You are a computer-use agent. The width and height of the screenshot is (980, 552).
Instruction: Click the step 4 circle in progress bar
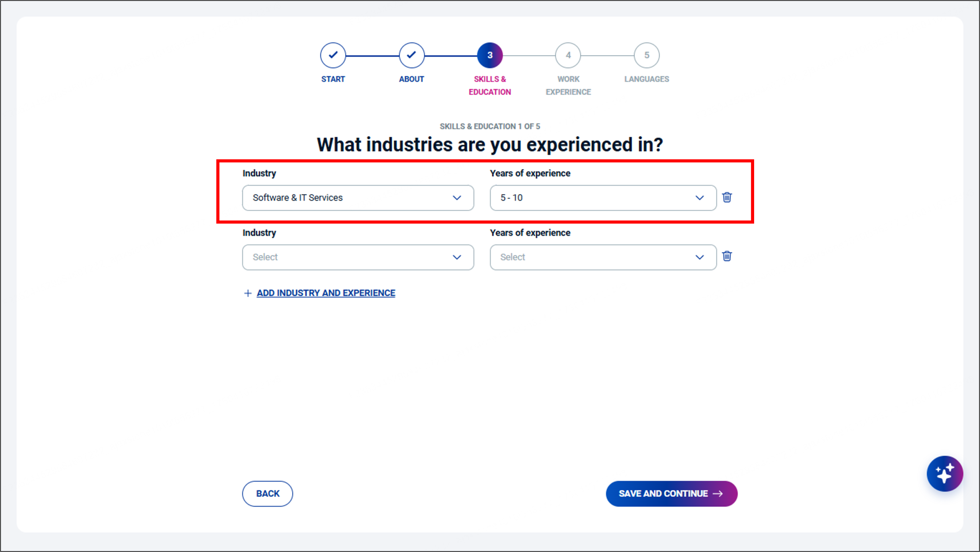(568, 55)
